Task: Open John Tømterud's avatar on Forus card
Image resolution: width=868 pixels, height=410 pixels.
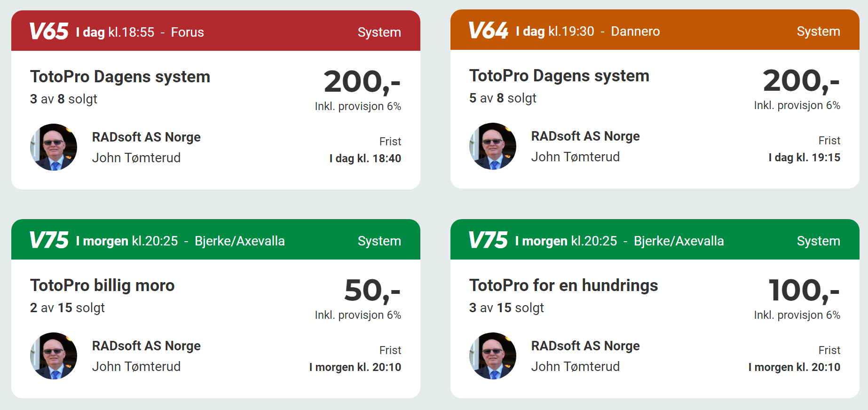Action: tap(54, 147)
